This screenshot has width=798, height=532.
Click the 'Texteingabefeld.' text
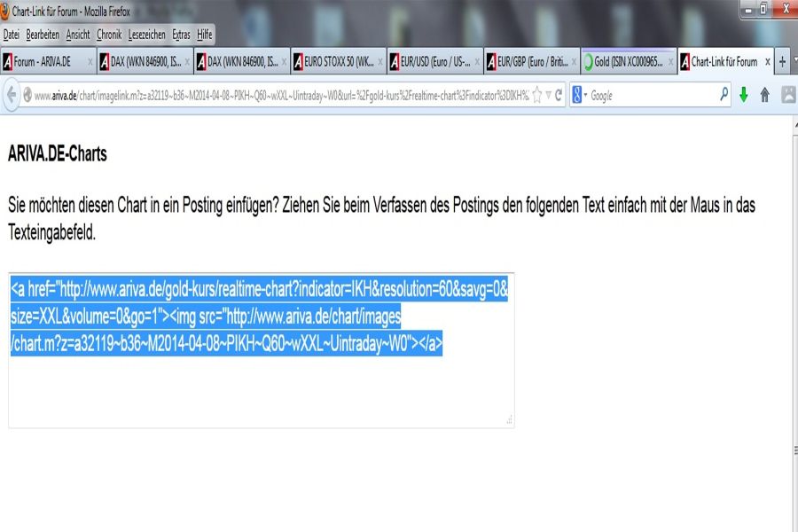pyautogui.click(x=52, y=232)
